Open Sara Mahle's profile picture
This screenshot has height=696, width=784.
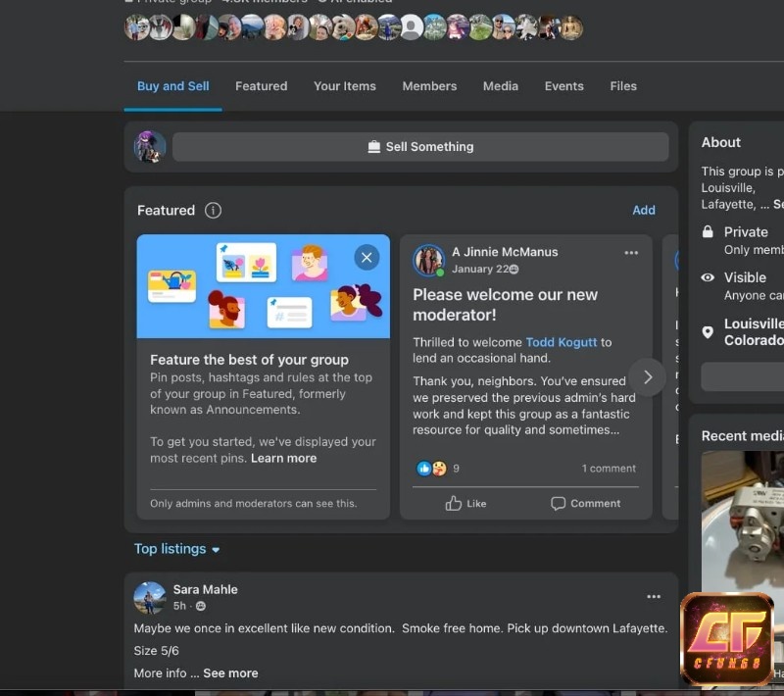pyautogui.click(x=150, y=598)
